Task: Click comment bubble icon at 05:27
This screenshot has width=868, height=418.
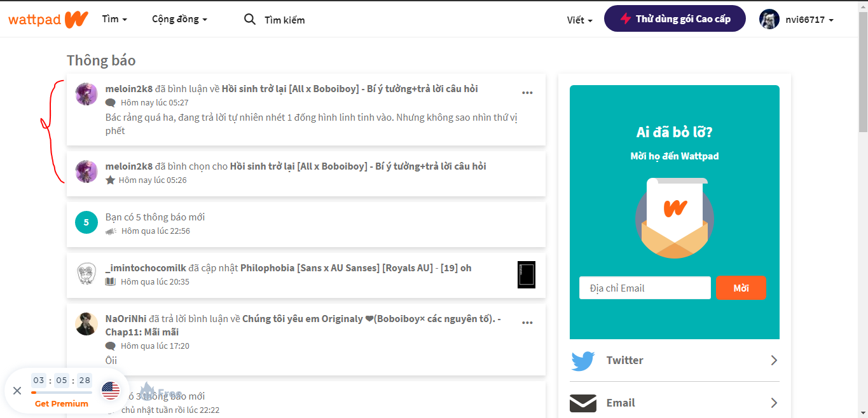Action: click(111, 102)
